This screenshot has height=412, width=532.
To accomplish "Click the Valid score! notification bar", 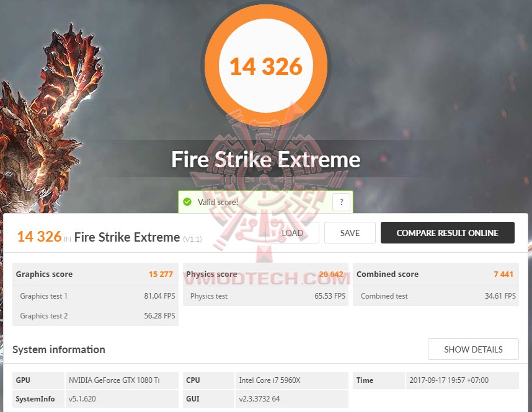I will (265, 202).
